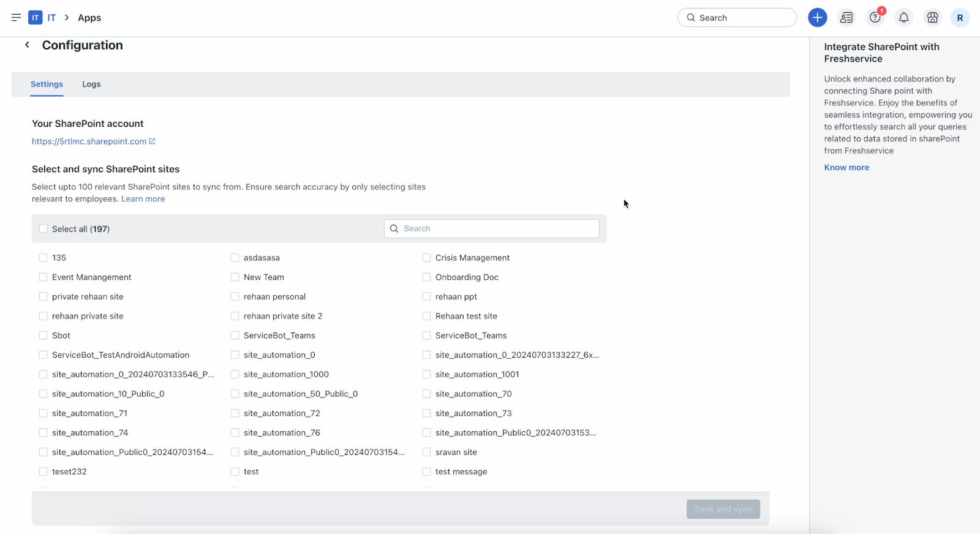
Task: Click the breadcrumb chevron between IT and Apps
Action: (67, 18)
